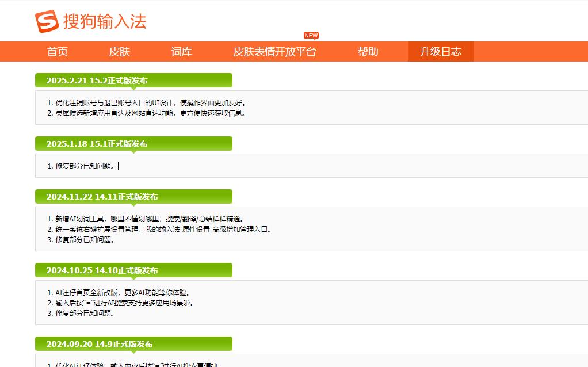Open the 皮肤 navigation tab
The image size is (588, 367).
click(120, 51)
